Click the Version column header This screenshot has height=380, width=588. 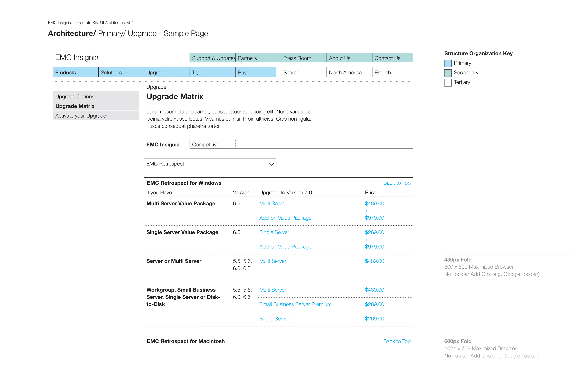click(x=241, y=192)
